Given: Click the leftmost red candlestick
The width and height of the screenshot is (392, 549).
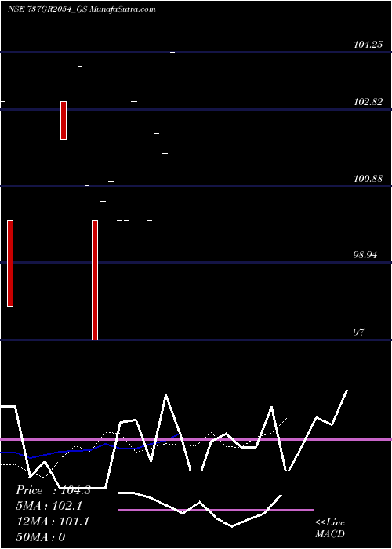Looking at the screenshot, I should pyautogui.click(x=10, y=264).
